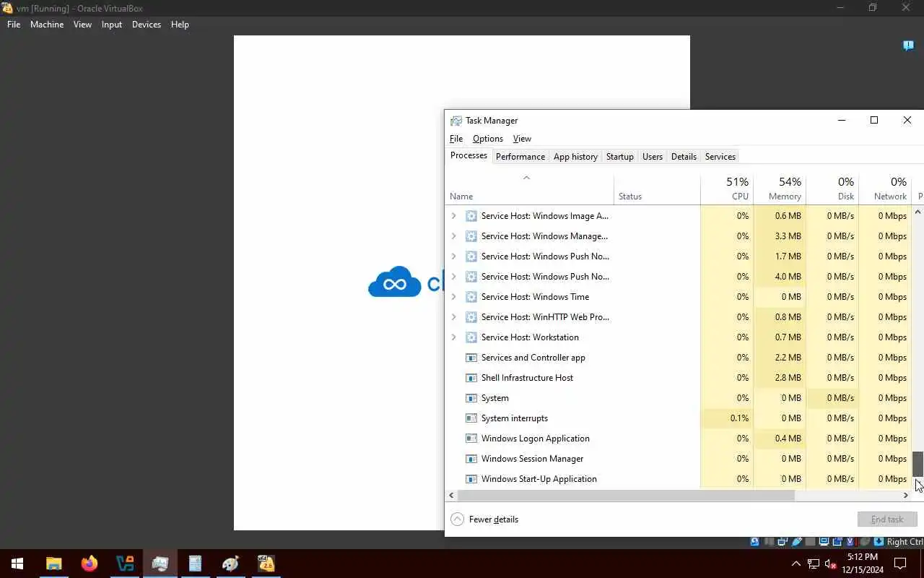The width and height of the screenshot is (924, 578).
Task: Expand Service Host: WinHTTP Web Pro... row
Action: click(x=453, y=317)
